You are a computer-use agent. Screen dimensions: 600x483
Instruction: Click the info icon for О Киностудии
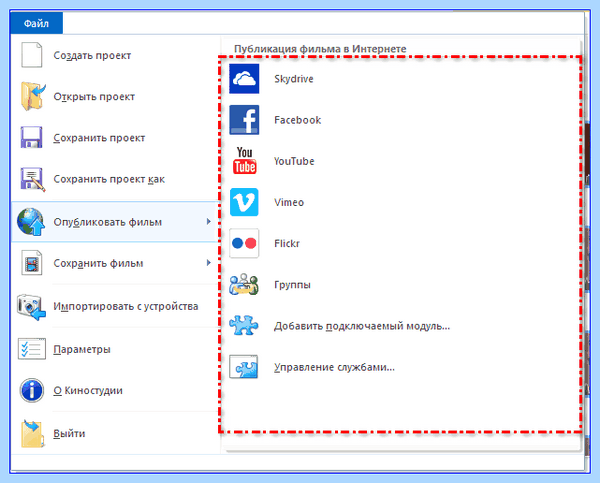pos(32,390)
